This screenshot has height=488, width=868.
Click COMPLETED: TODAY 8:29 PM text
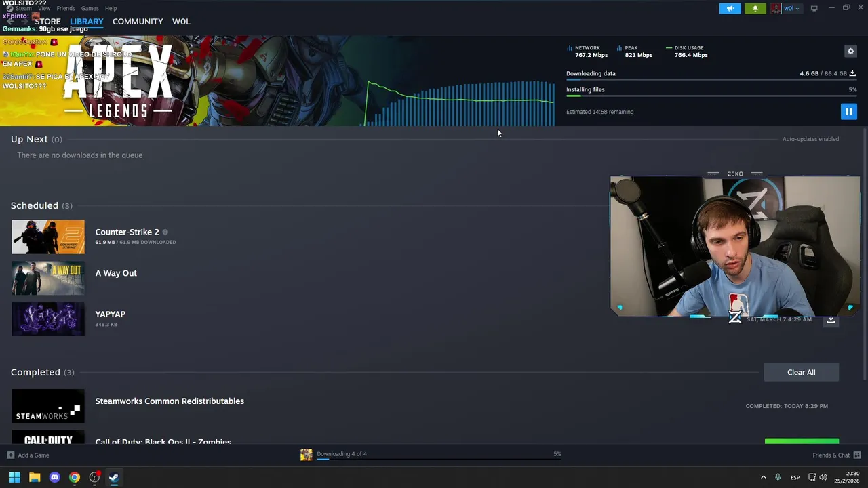787,406
